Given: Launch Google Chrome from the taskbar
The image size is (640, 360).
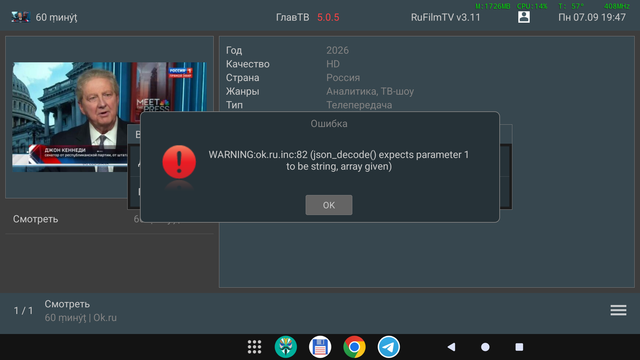Looking at the screenshot, I should point(354,347).
